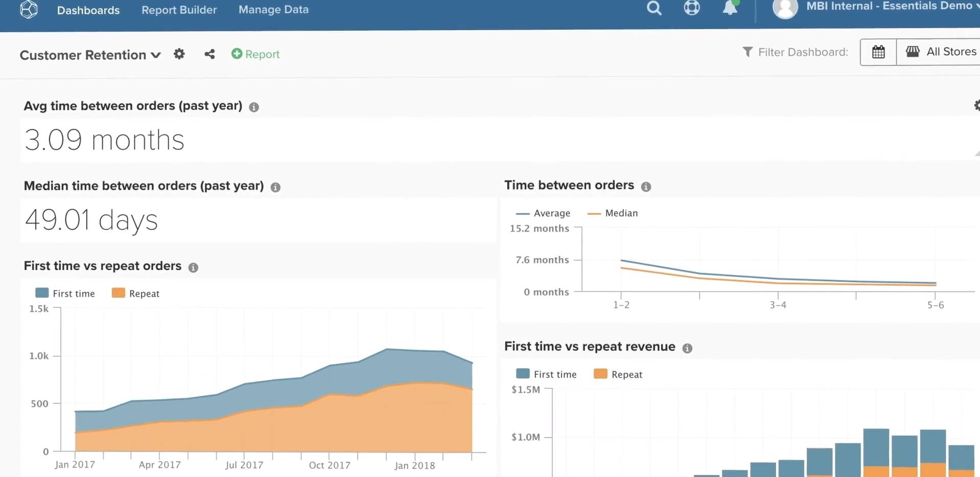Open Report Builder
This screenshot has width=980, height=477.
tap(179, 10)
